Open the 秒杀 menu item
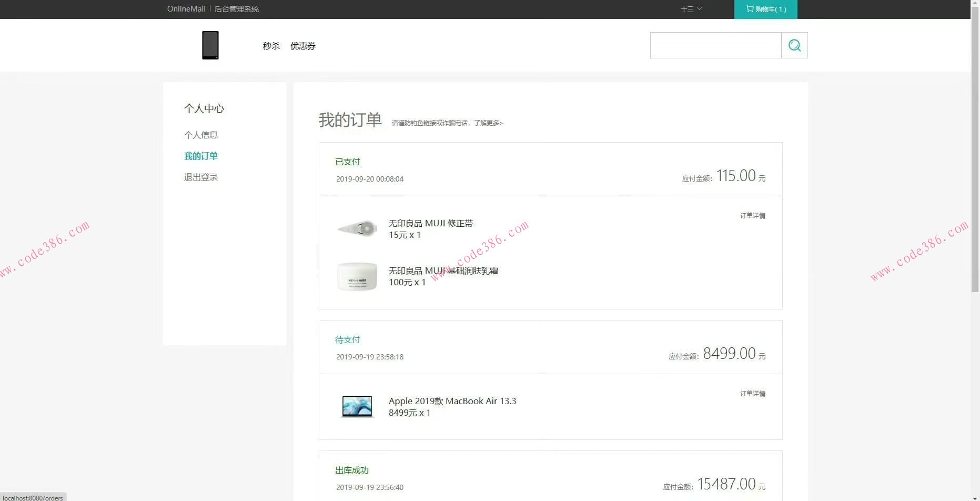This screenshot has width=980, height=501. (x=271, y=46)
